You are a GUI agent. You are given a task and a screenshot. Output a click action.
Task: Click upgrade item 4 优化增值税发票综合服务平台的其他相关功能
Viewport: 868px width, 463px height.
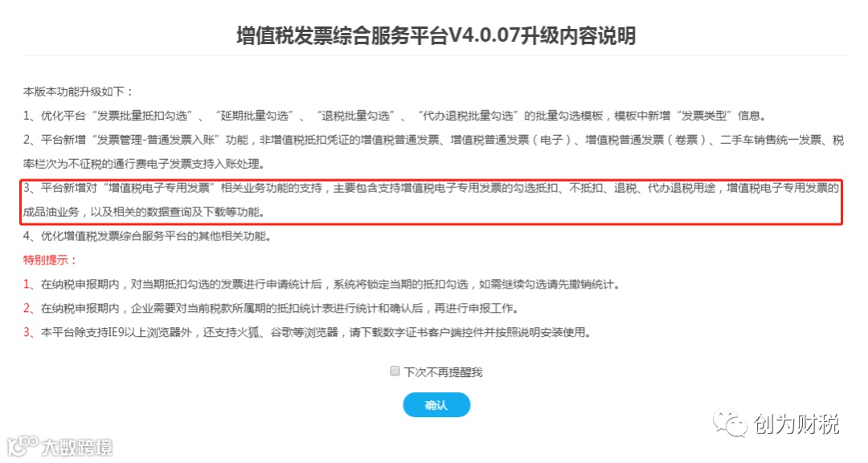click(147, 236)
